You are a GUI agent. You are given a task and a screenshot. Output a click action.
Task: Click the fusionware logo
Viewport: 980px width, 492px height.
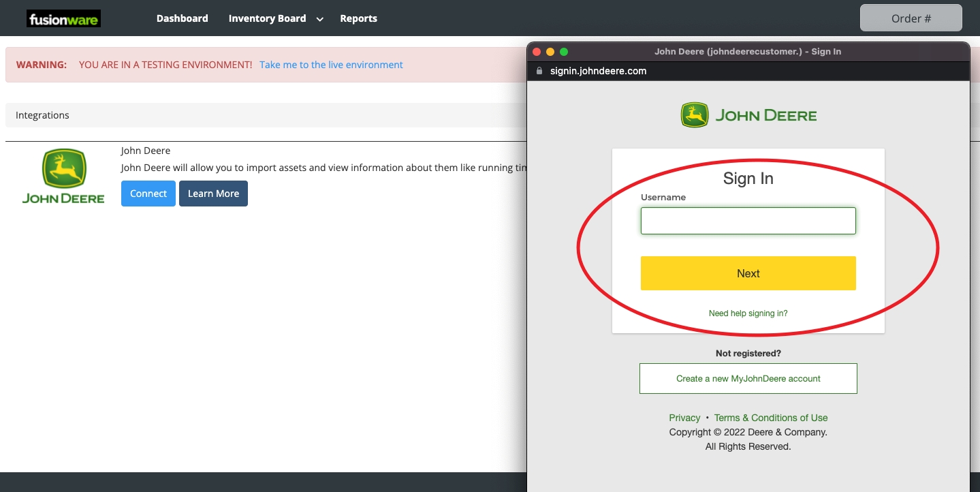click(x=63, y=19)
